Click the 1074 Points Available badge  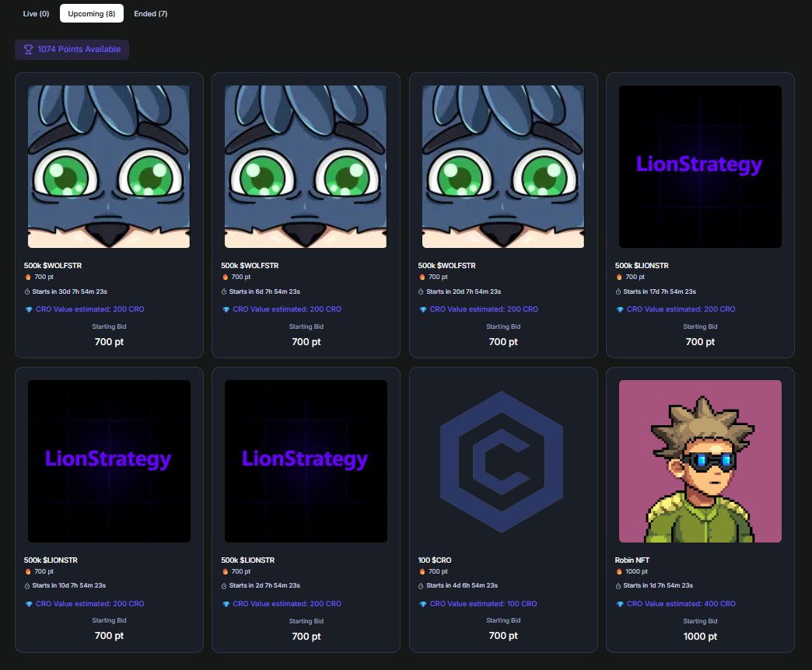pyautogui.click(x=72, y=49)
